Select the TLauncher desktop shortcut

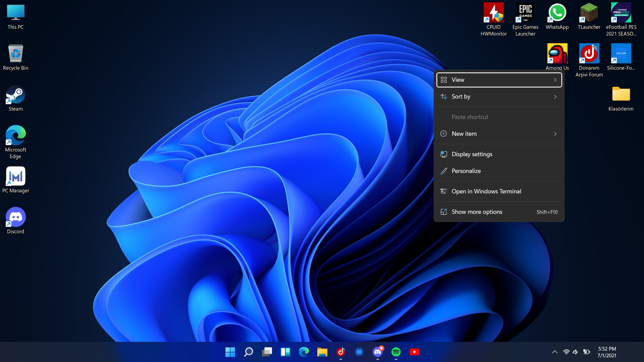point(589,17)
